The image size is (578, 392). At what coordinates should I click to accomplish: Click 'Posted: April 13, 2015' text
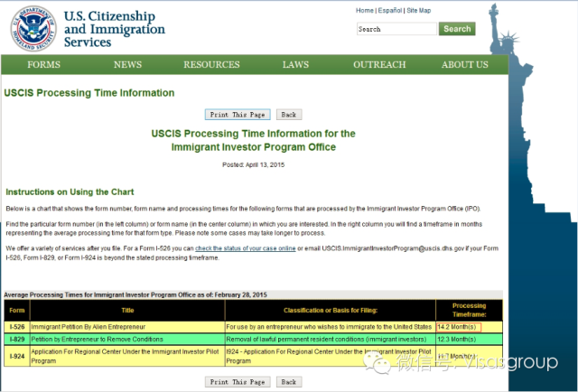tap(253, 165)
